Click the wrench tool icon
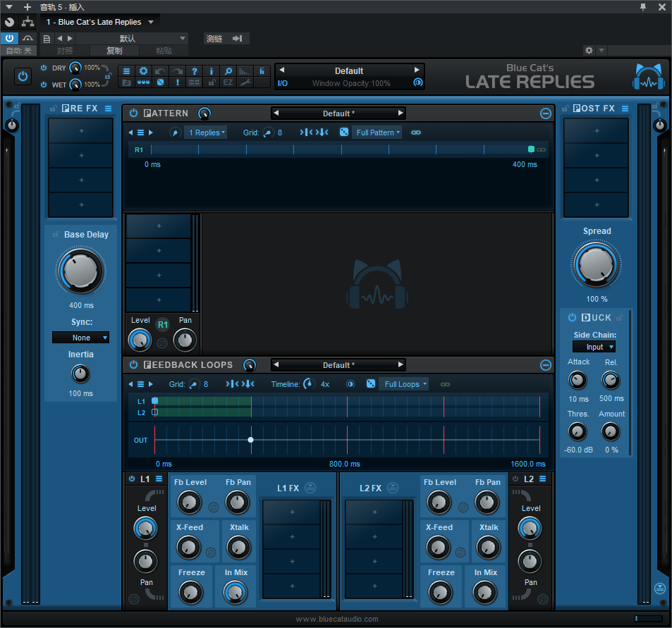Viewport: 672px width, 628px height. (x=245, y=82)
